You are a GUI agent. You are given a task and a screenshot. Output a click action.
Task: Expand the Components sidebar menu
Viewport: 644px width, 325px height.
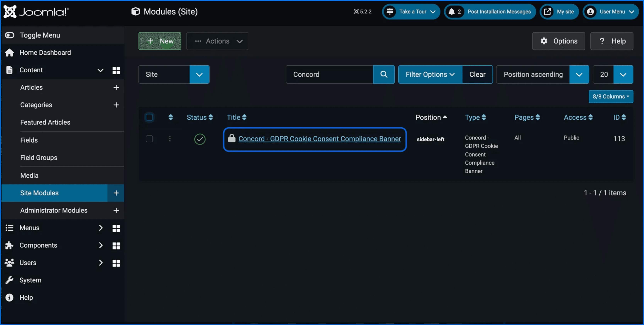(38, 245)
